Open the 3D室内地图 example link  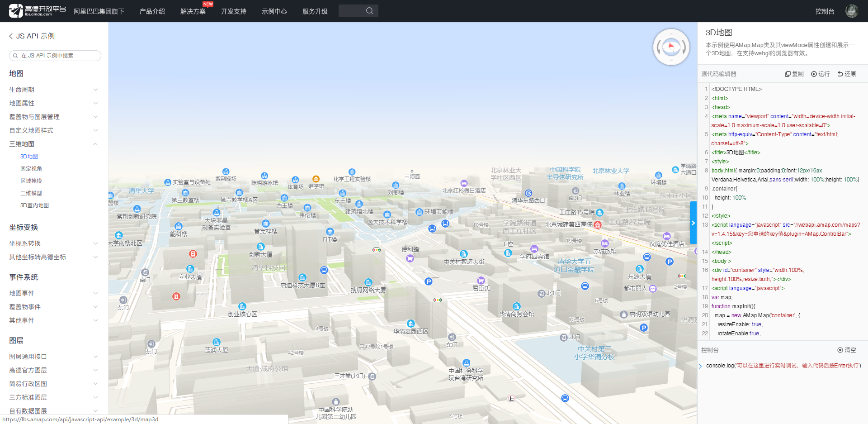coord(34,205)
